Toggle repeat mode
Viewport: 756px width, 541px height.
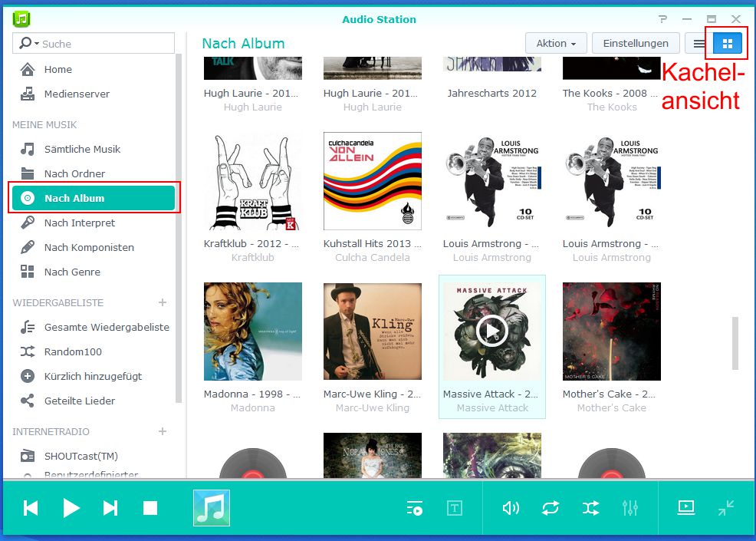tap(550, 508)
